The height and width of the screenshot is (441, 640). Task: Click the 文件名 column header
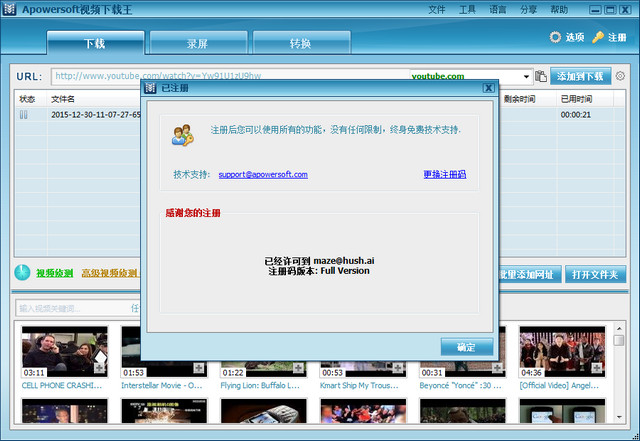[x=63, y=99]
